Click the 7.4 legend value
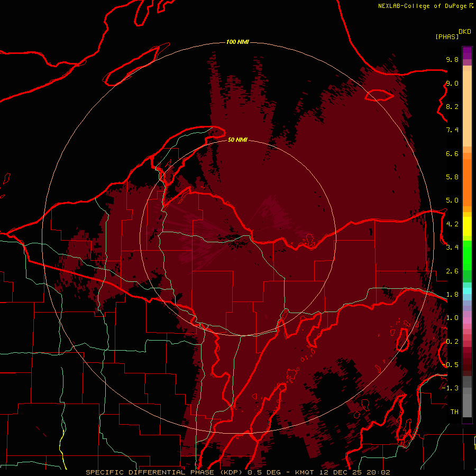 click(x=452, y=130)
